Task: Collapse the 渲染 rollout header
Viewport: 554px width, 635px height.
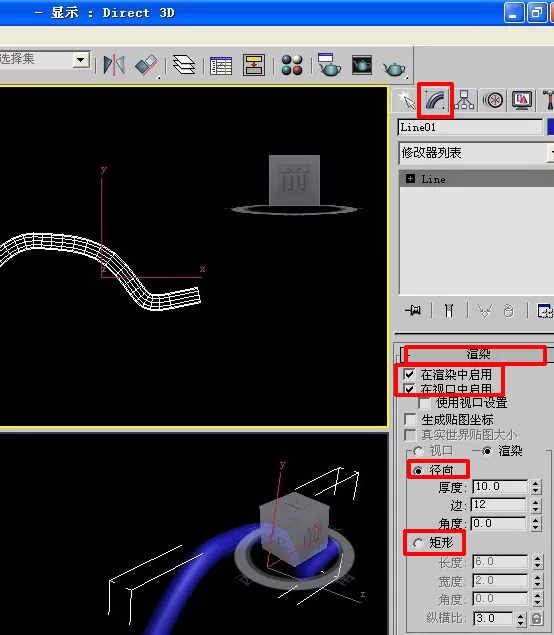Action: click(x=477, y=354)
